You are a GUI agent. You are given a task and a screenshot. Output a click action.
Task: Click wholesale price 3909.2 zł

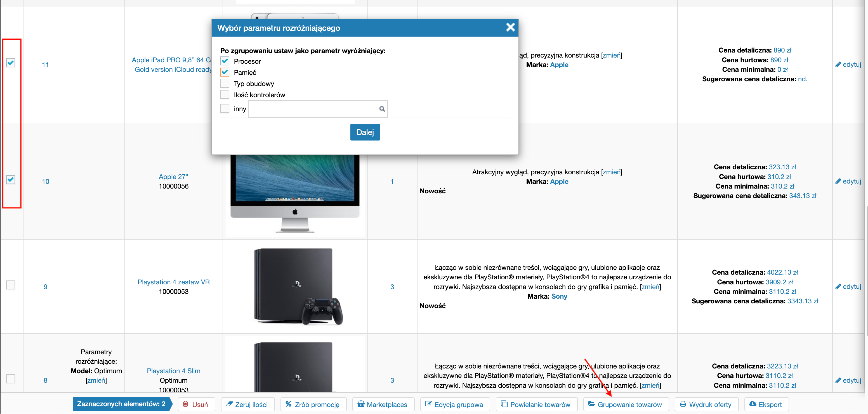(779, 282)
